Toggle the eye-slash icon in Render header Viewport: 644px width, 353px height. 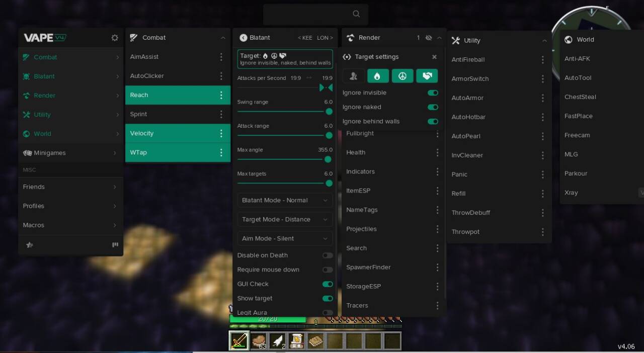tap(429, 38)
